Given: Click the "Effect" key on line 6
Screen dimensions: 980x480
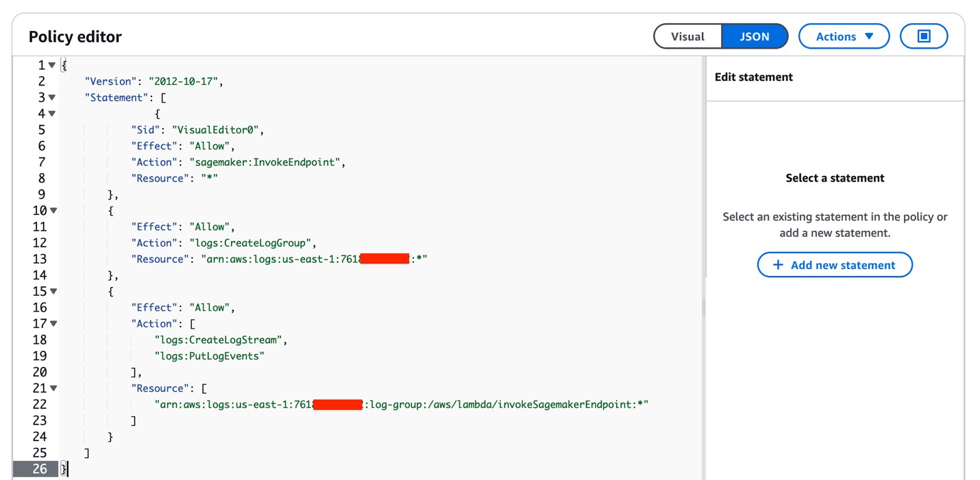Looking at the screenshot, I should tap(154, 146).
